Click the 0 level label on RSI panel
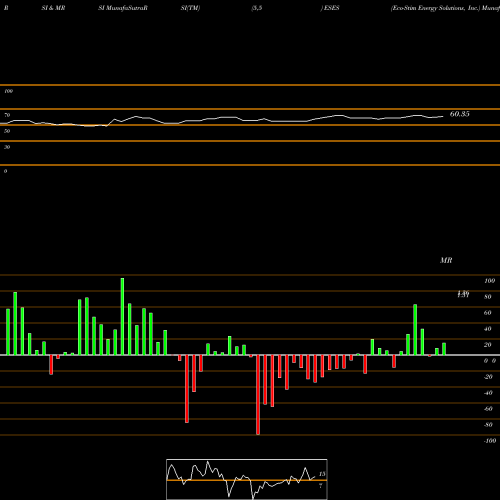The height and width of the screenshot is (500, 500). (5, 171)
